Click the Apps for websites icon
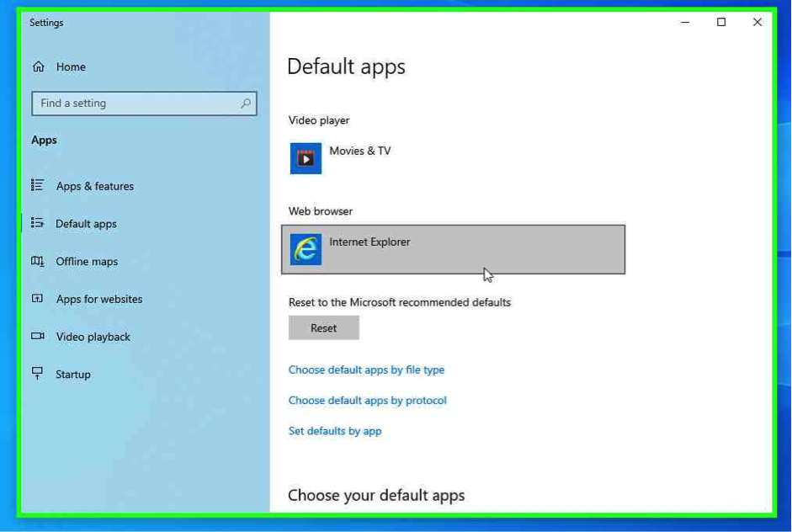Image resolution: width=792 pixels, height=532 pixels. click(38, 299)
